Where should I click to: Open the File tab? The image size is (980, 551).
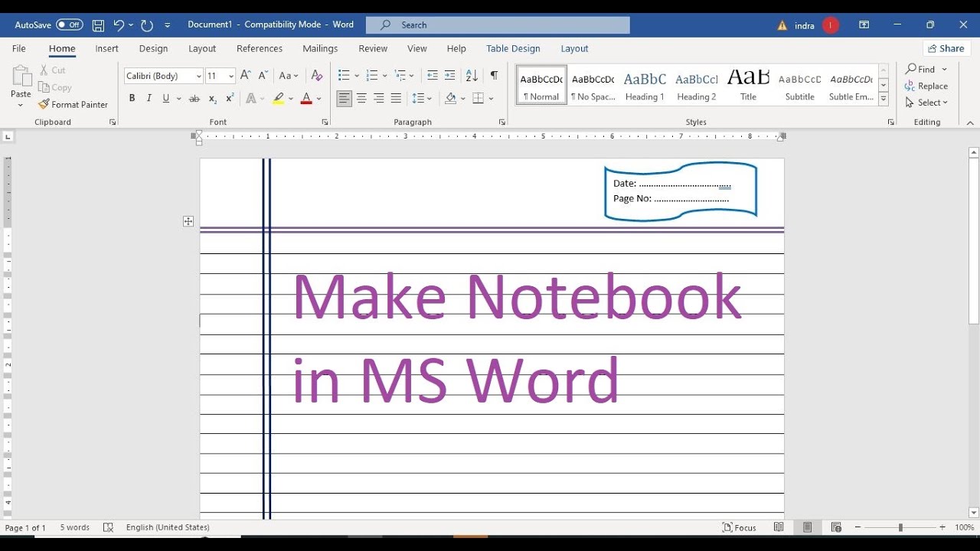tap(19, 48)
